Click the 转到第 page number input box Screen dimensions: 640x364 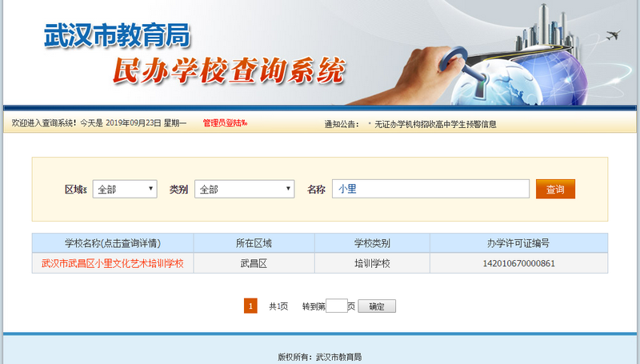click(337, 306)
